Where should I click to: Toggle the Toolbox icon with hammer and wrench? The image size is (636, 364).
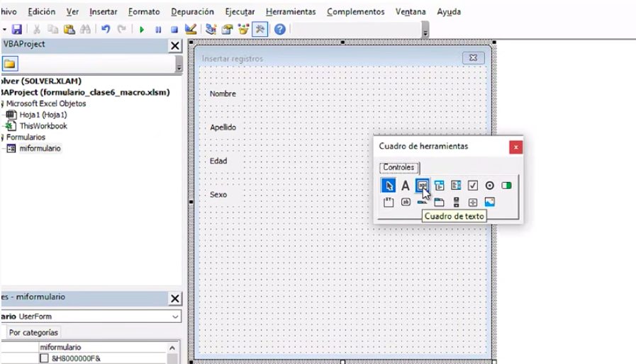click(x=260, y=29)
